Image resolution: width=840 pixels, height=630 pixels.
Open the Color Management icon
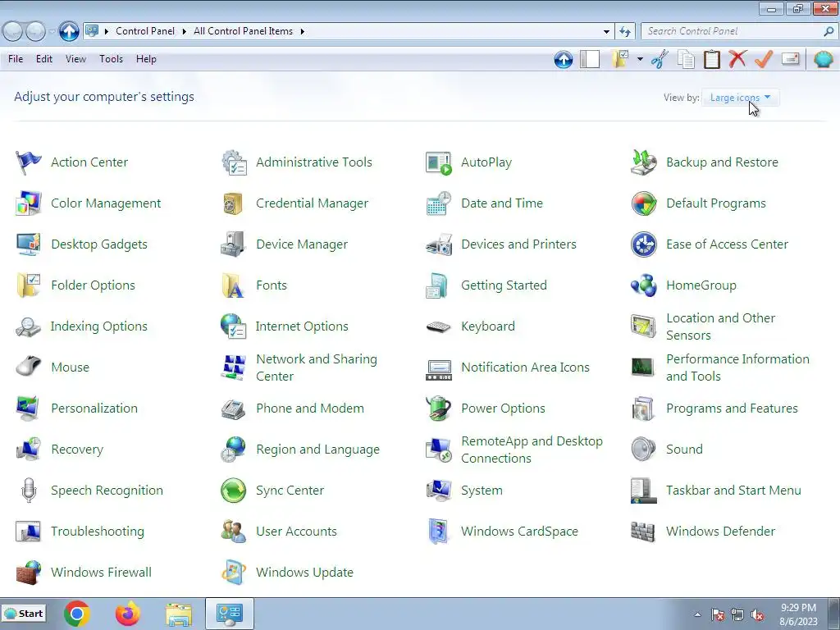[x=29, y=203]
